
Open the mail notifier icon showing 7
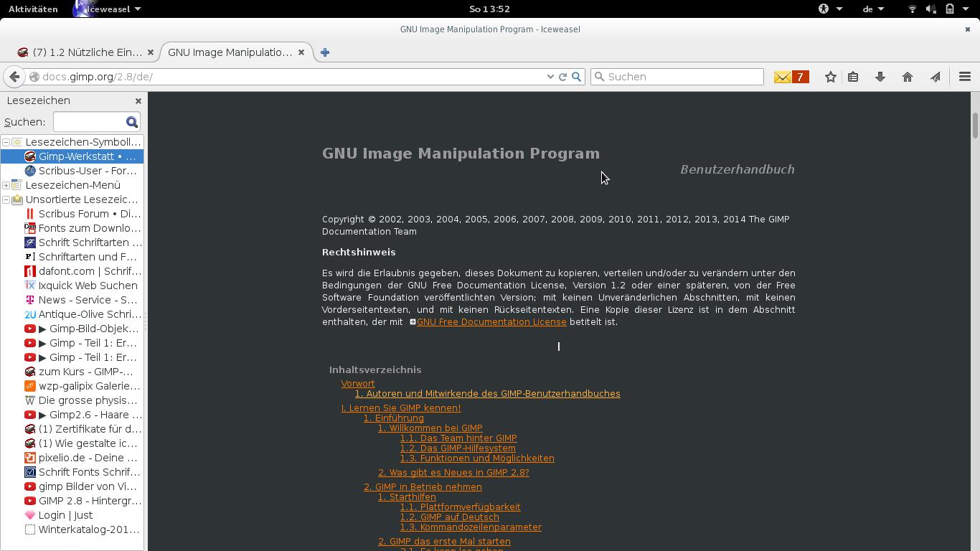coord(791,77)
